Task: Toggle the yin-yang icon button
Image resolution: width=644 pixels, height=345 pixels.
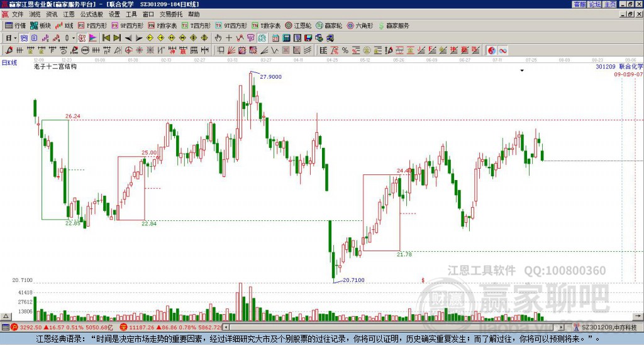Action: pos(492,50)
